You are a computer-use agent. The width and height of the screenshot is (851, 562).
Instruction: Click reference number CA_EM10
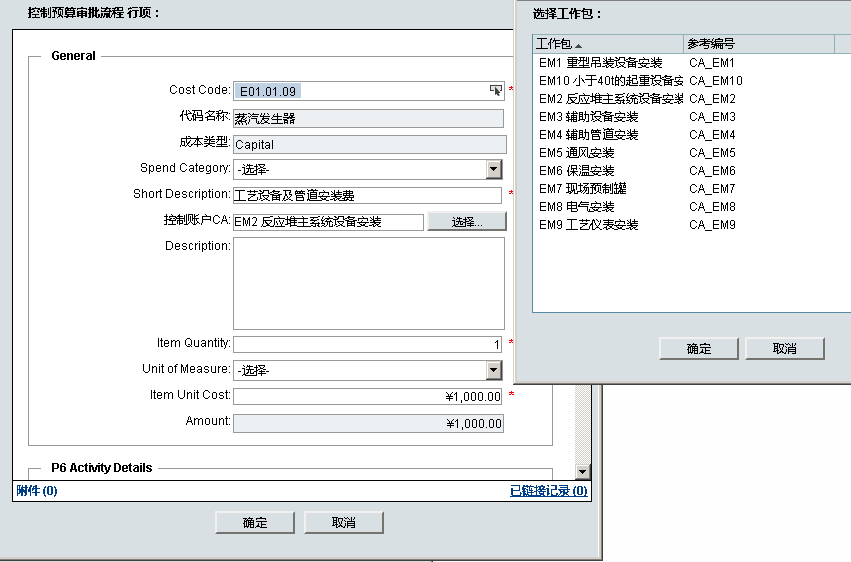click(x=716, y=81)
